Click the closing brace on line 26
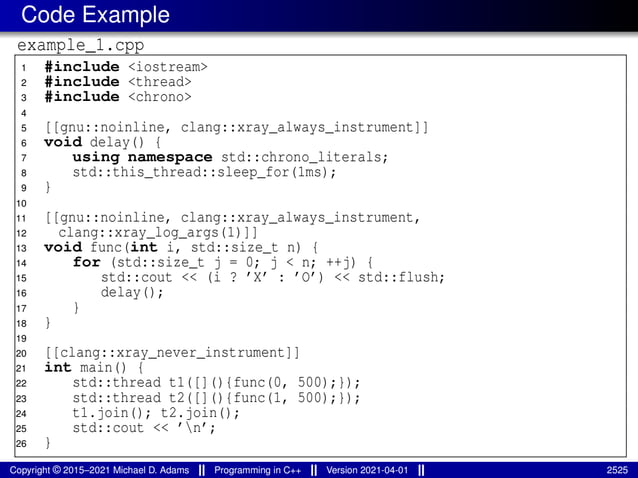 (x=48, y=443)
